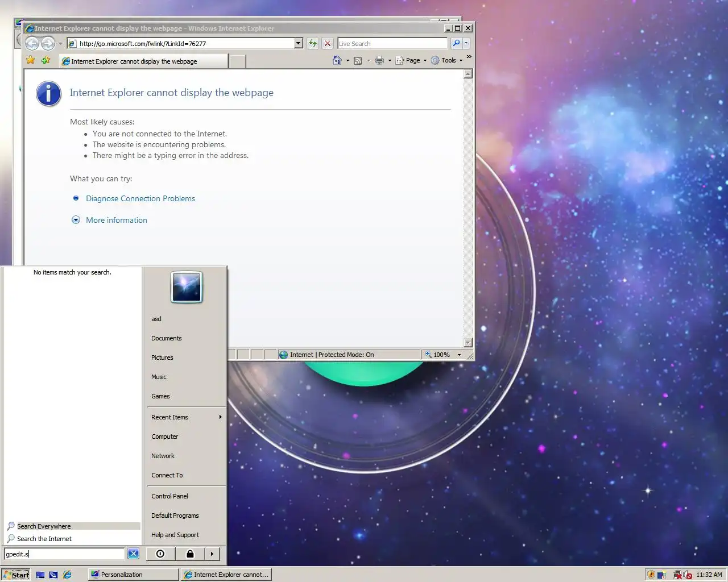728x582 pixels.
Task: Open search provider options dropdown
Action: [x=466, y=43]
